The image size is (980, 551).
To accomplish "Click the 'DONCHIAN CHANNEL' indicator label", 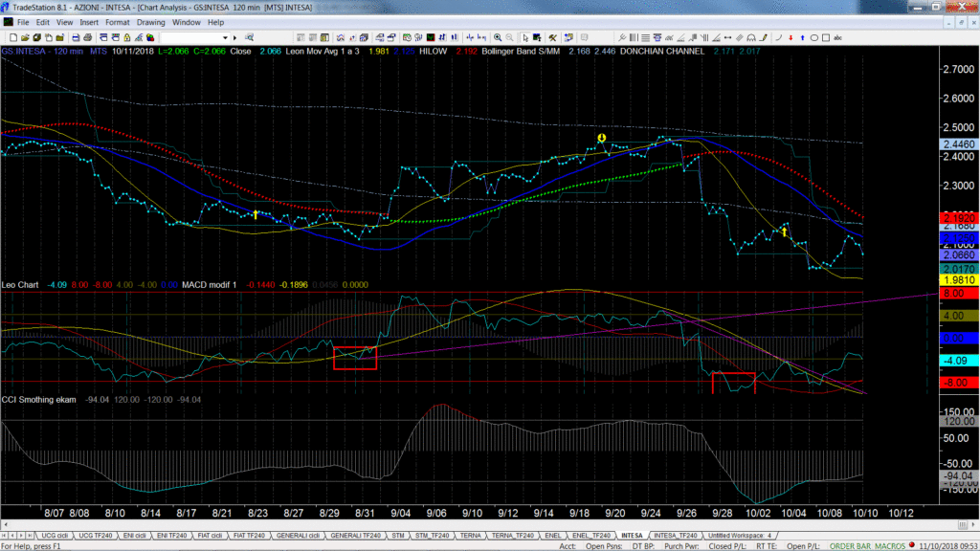I will pyautogui.click(x=662, y=52).
